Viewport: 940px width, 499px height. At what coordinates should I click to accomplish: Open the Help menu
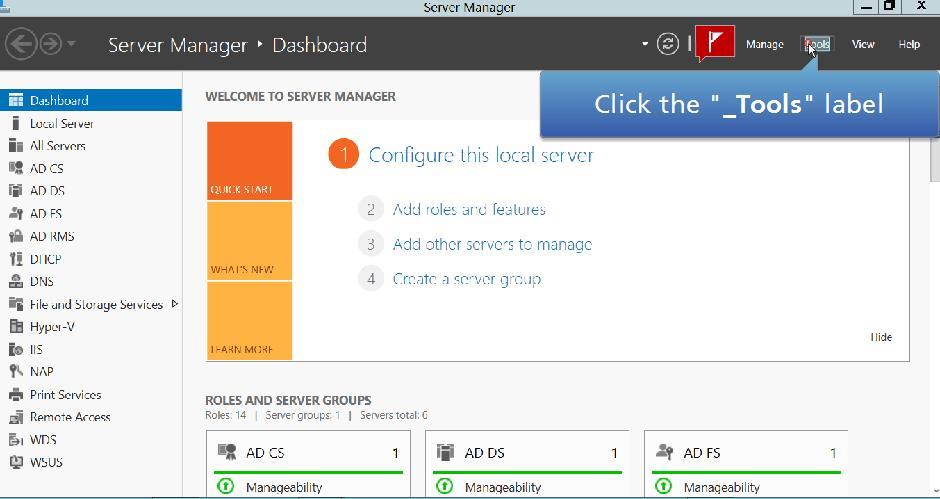909,44
